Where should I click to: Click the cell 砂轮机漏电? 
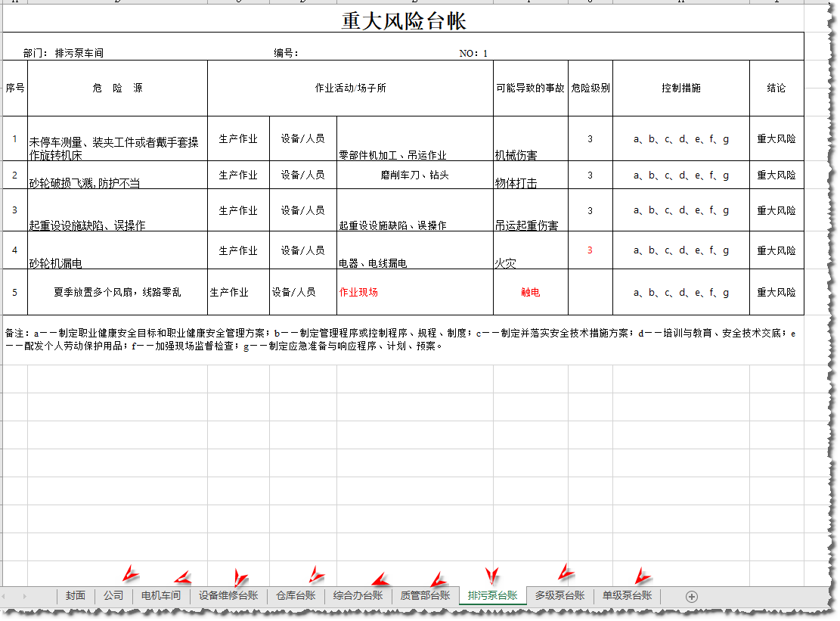pyautogui.click(x=117, y=250)
